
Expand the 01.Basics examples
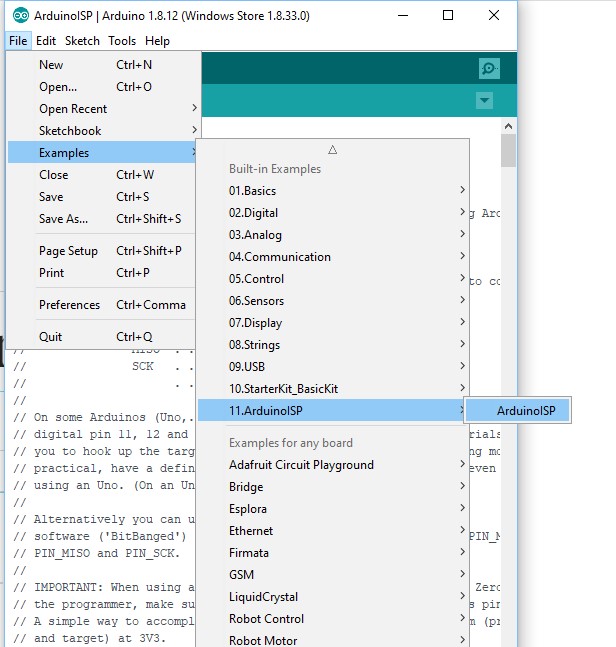333,191
